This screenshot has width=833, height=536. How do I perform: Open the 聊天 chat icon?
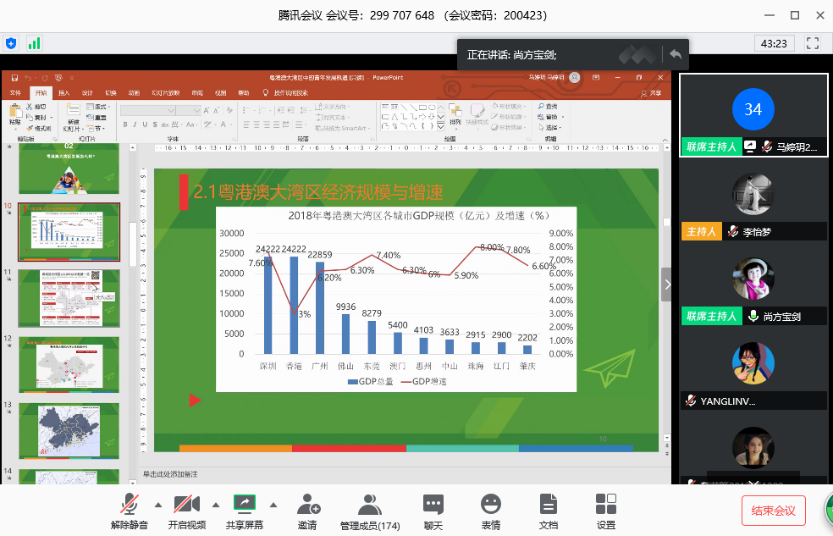coord(432,504)
